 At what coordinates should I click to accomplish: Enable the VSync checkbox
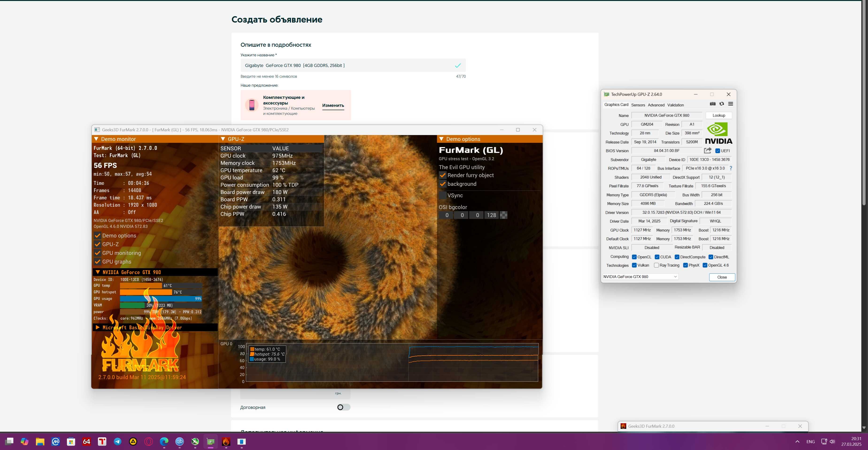coord(442,195)
